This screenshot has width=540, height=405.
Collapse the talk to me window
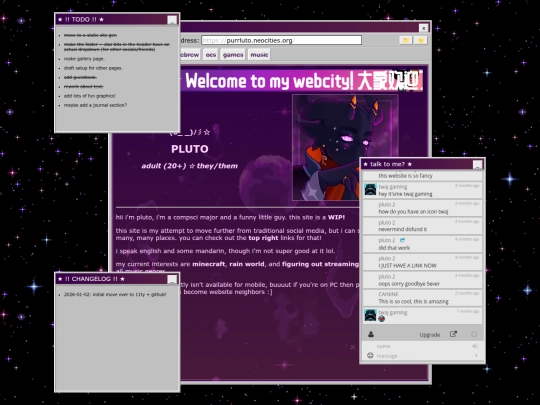478,165
